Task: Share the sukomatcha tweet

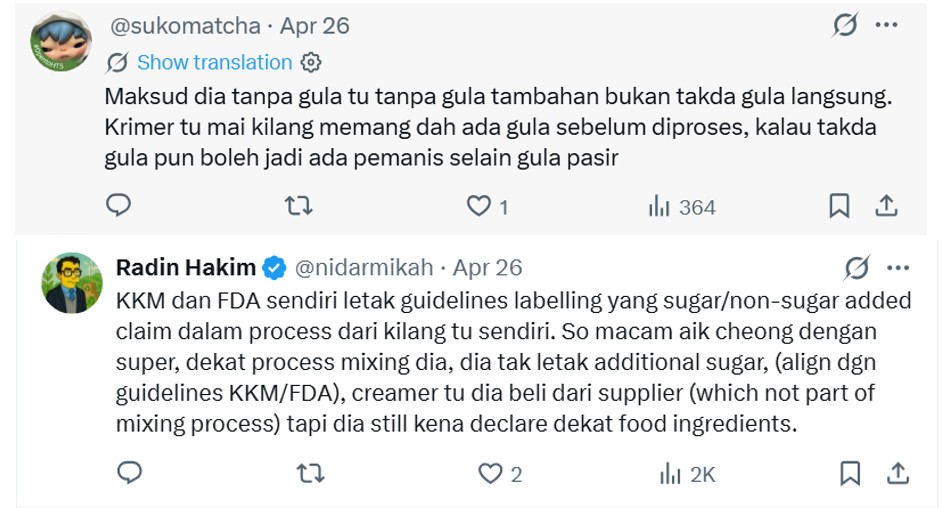Action: (886, 206)
